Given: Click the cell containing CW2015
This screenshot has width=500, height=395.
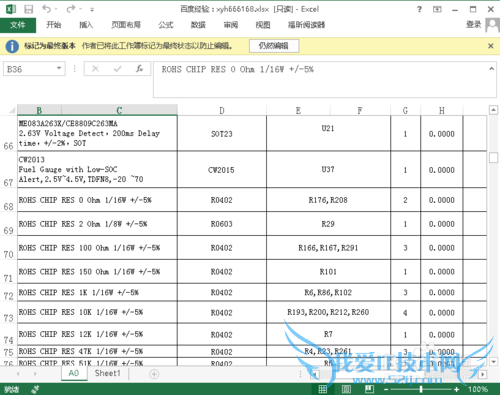Looking at the screenshot, I should point(222,170).
